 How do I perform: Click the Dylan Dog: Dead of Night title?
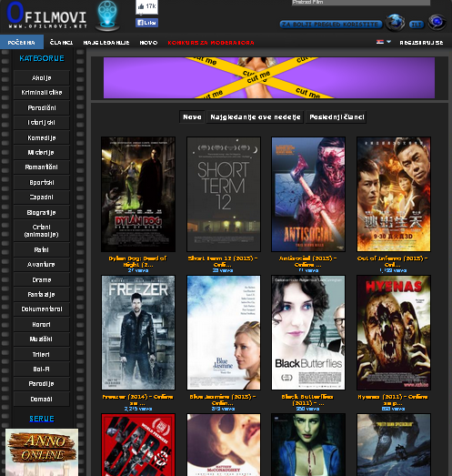point(137,261)
